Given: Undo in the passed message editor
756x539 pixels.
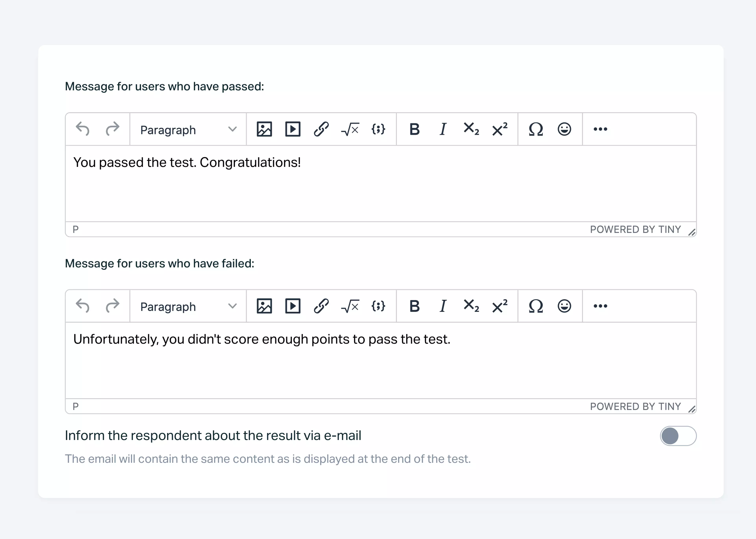Looking at the screenshot, I should pyautogui.click(x=83, y=129).
